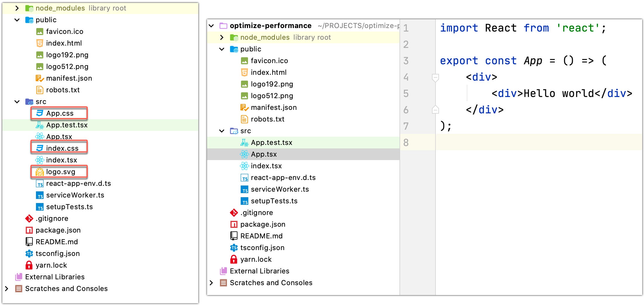Screen dimensions: 644x305
Task: Click the Git icon beside .gitignore
Action: [x=29, y=218]
